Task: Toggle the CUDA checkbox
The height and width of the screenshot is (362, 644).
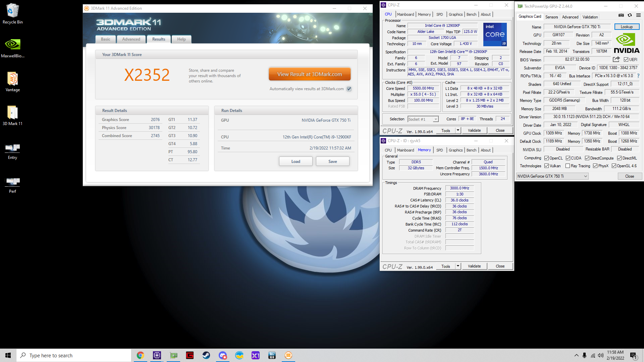Action: click(x=568, y=158)
